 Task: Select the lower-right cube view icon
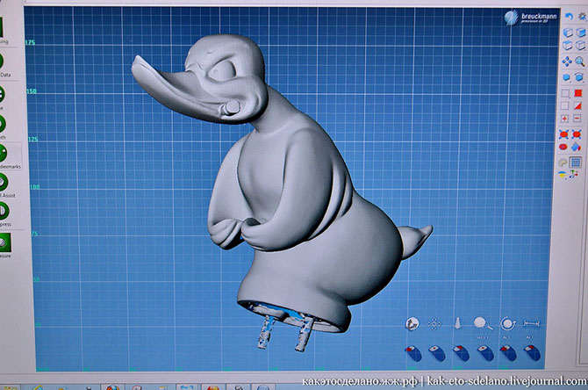click(580, 46)
